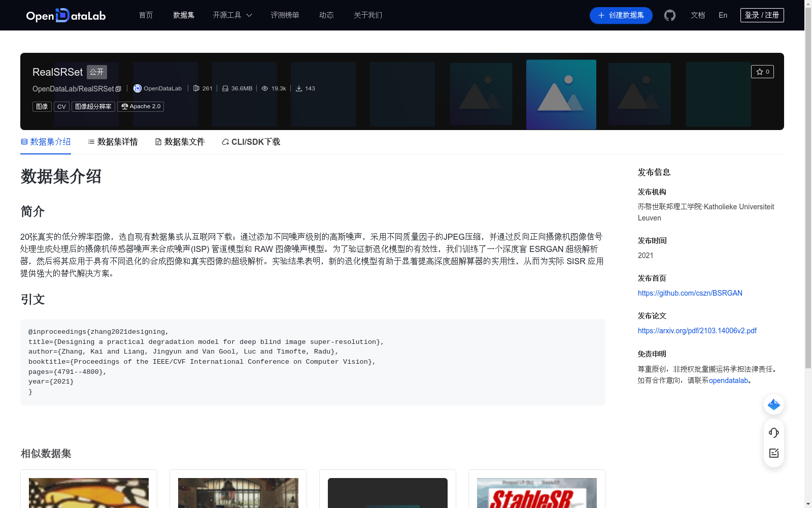This screenshot has height=508, width=812.
Task: Copy the OpenDataLab/RealSRSet path icon
Action: [x=118, y=89]
